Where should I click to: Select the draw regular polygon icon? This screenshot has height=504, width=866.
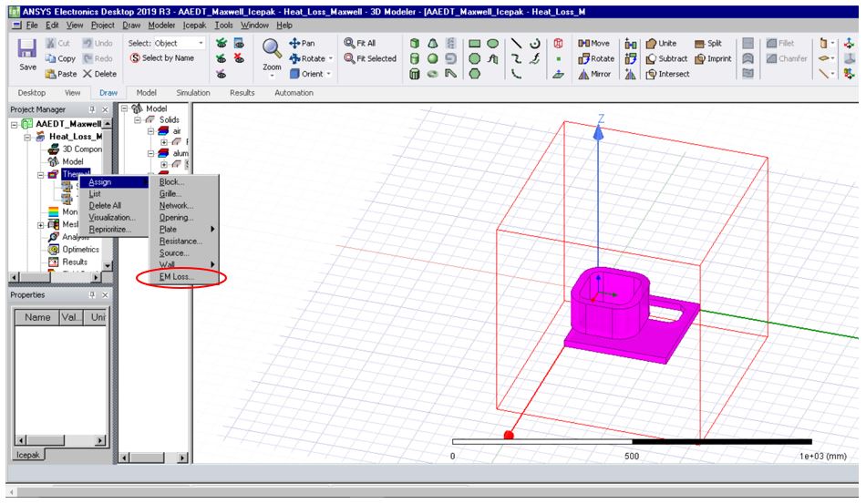coord(474,74)
